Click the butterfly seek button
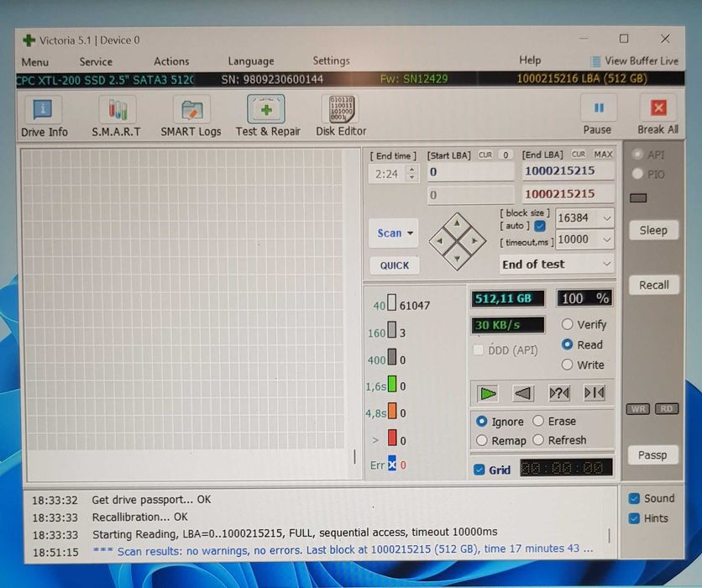Viewport: 702px width, 588px height. (595, 393)
